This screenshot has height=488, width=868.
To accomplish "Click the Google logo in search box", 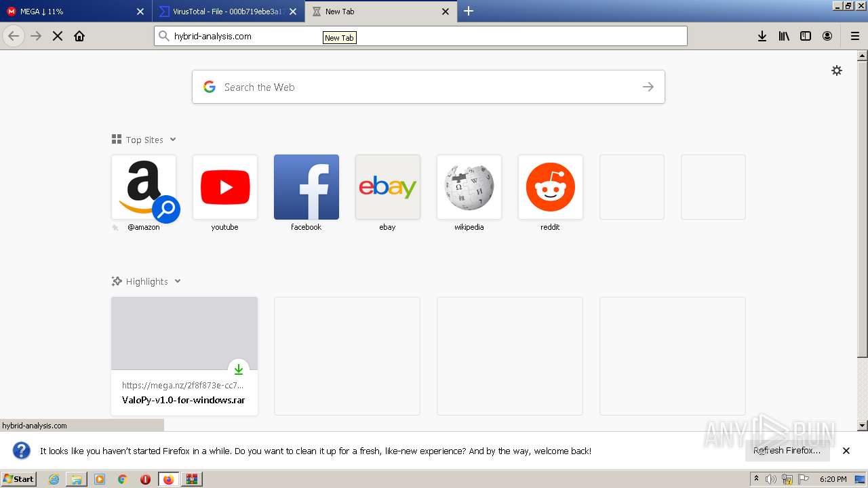I will point(210,87).
